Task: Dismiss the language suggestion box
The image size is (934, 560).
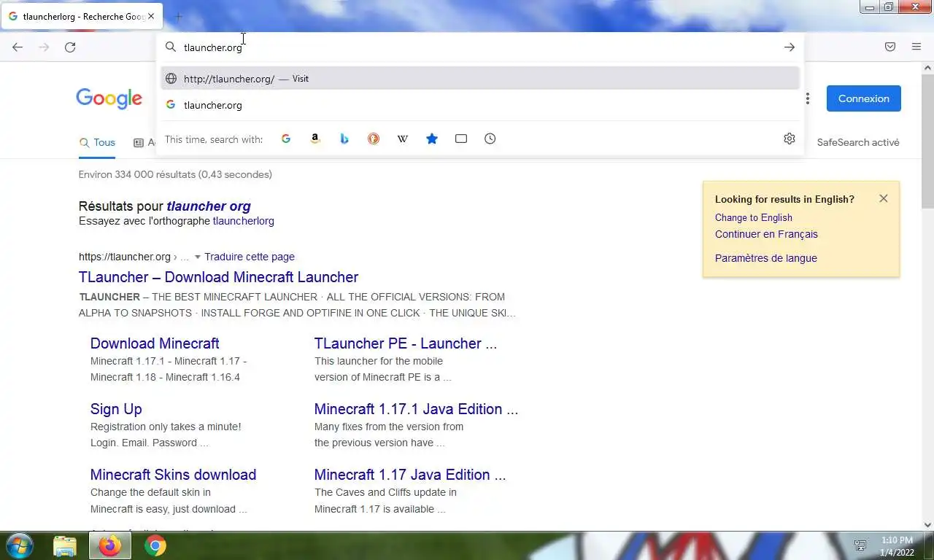Action: point(884,198)
